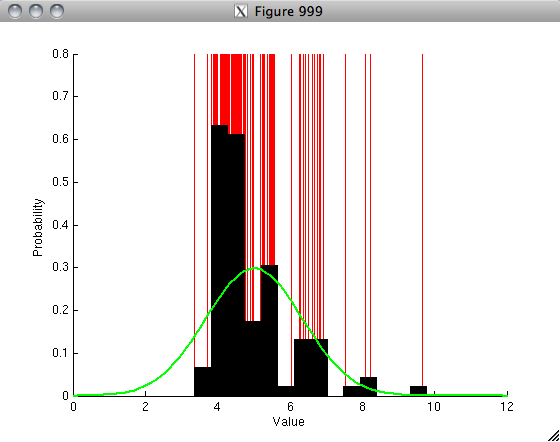Click the 0.8 y-axis tick label

tap(60, 54)
